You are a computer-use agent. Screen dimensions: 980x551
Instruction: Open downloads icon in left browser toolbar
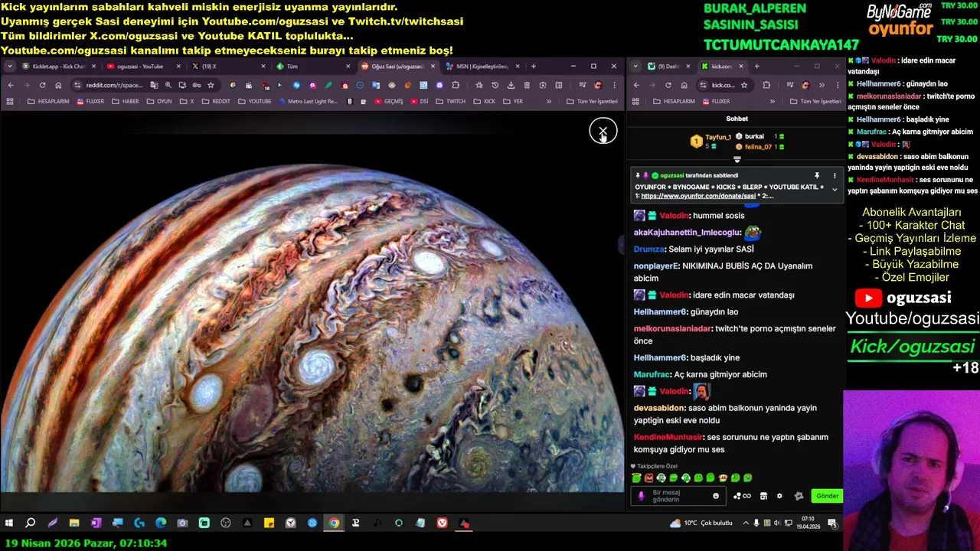click(x=511, y=85)
